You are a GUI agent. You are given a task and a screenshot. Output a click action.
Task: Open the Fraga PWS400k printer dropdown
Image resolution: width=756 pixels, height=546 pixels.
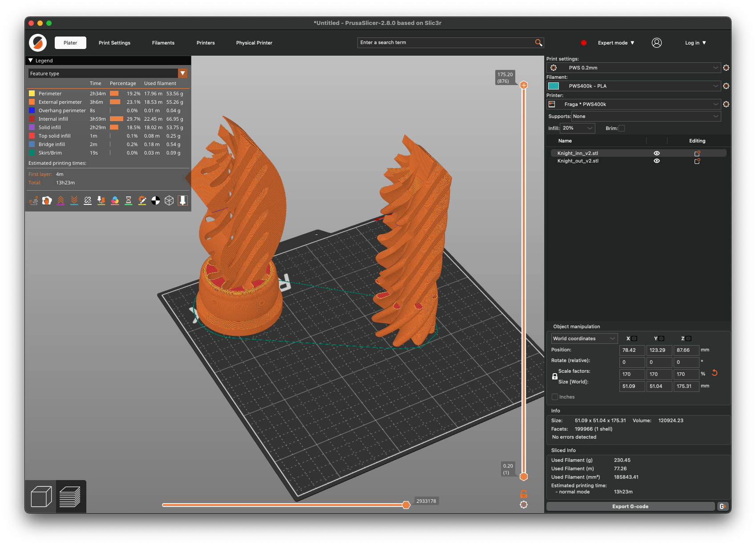pyautogui.click(x=634, y=104)
